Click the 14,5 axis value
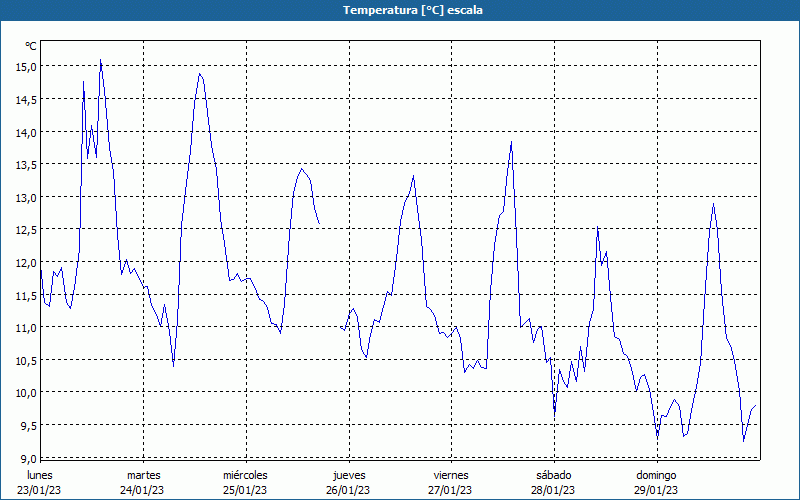 coord(27,100)
